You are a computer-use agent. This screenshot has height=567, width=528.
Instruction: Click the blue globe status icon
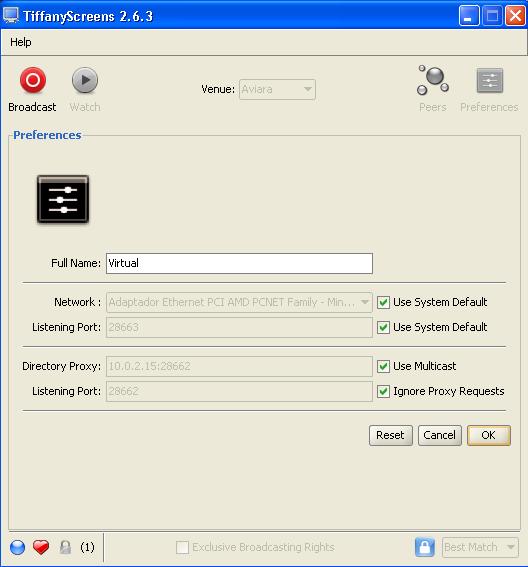tap(17, 547)
